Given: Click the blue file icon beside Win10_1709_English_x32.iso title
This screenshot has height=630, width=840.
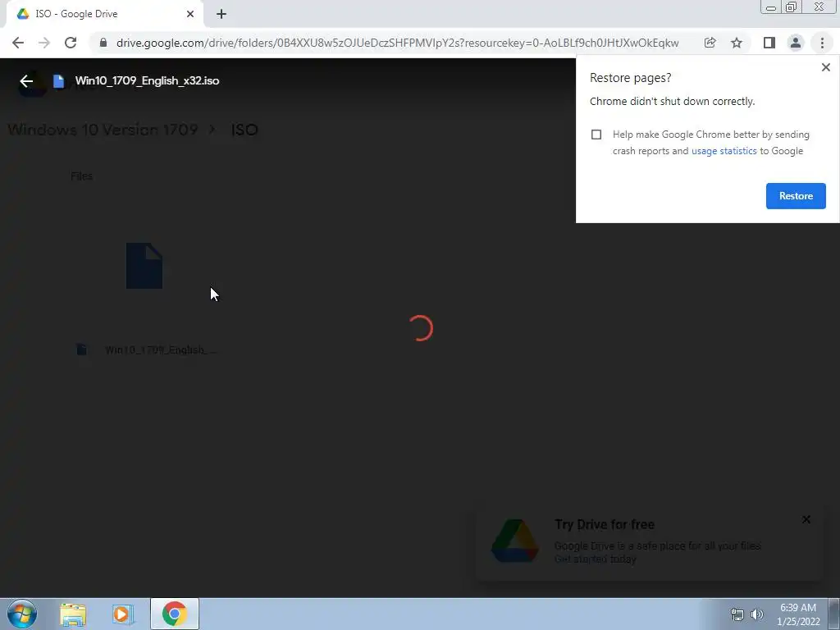Looking at the screenshot, I should [58, 81].
